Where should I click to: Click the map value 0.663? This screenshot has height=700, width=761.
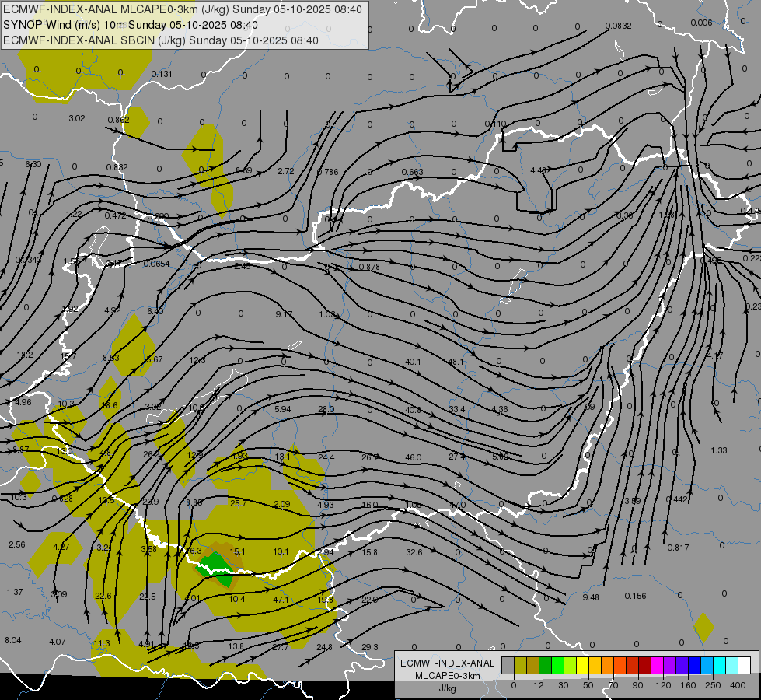pyautogui.click(x=413, y=172)
